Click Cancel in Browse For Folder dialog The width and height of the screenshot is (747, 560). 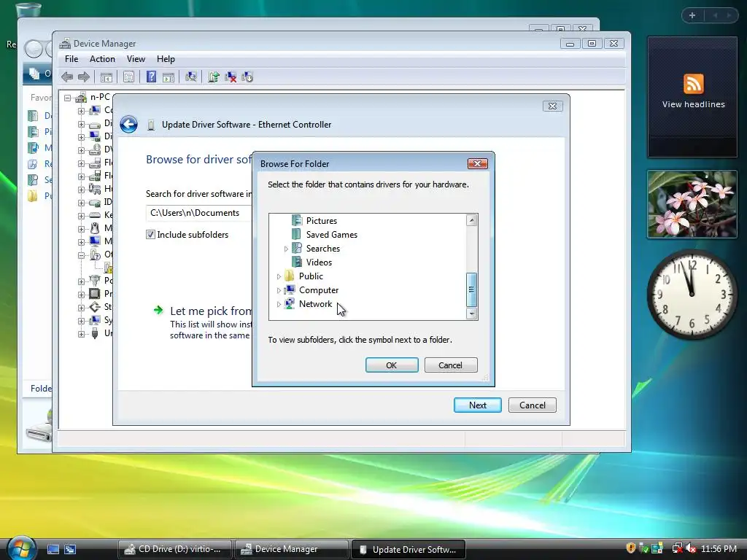pos(451,365)
